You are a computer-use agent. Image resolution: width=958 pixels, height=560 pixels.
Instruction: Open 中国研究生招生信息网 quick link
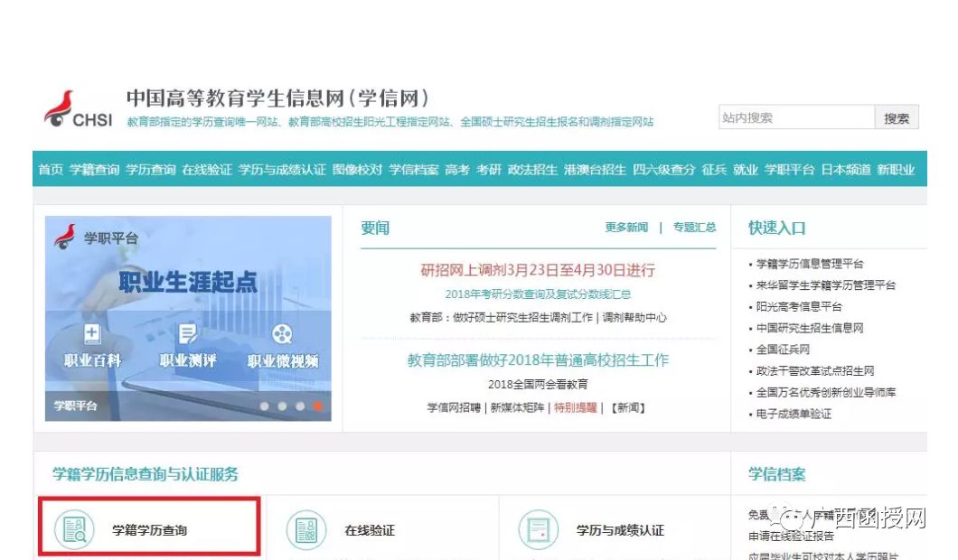pyautogui.click(x=810, y=328)
